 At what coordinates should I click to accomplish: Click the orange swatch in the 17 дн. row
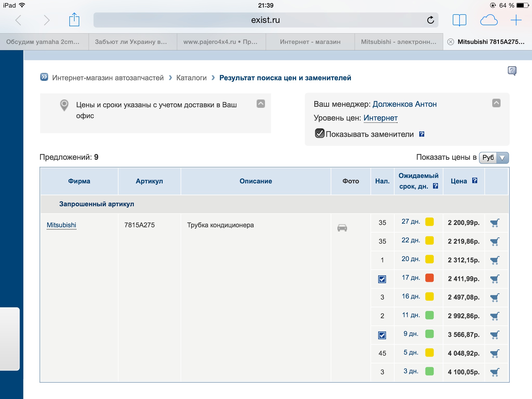click(429, 278)
